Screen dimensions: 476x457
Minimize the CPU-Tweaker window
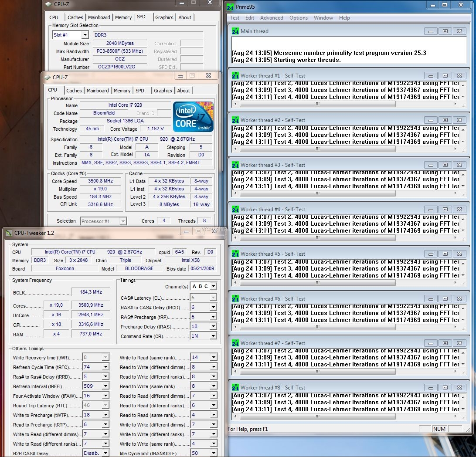(187, 232)
